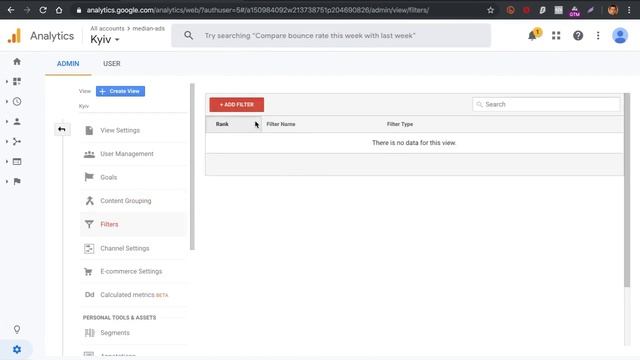Click the view column scrollbar

click(x=192, y=167)
